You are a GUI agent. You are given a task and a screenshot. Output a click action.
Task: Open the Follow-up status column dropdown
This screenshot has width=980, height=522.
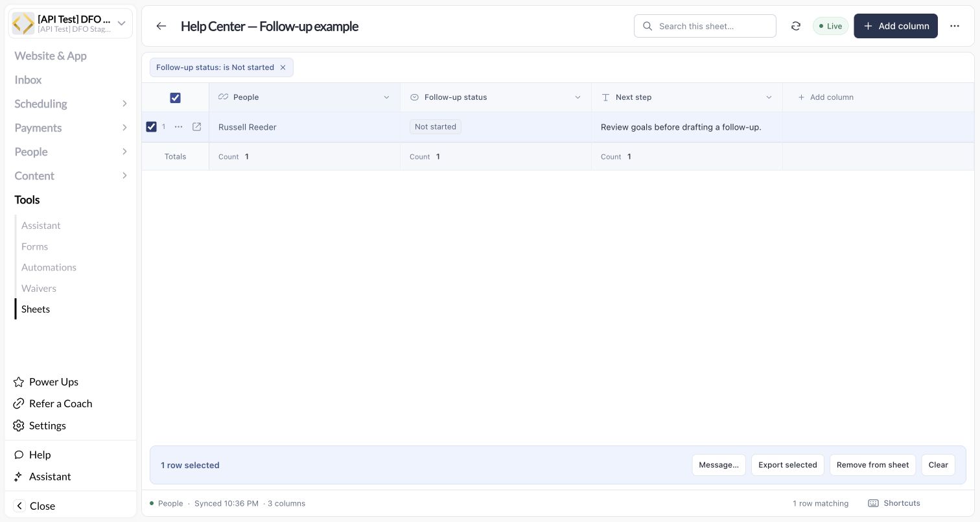pyautogui.click(x=577, y=97)
